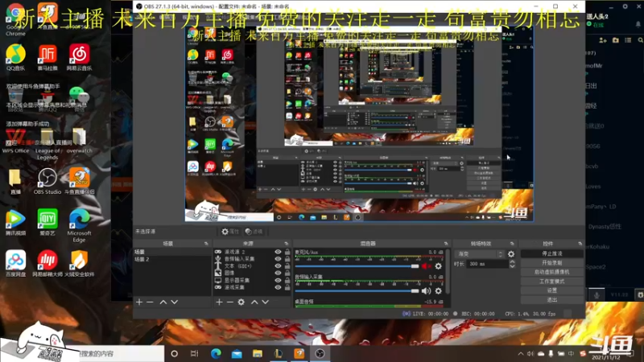
Task: Click 启动虚拟摄像机 button
Action: click(552, 272)
